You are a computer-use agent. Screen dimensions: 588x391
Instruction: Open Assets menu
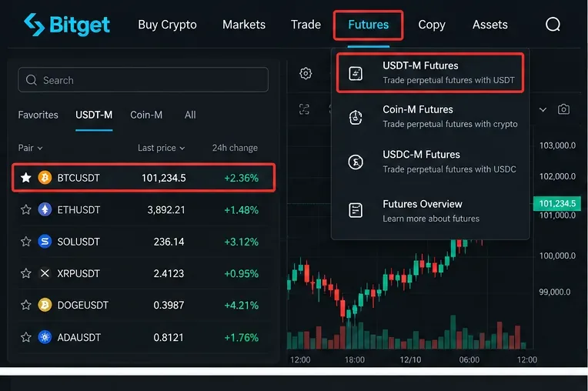point(489,25)
